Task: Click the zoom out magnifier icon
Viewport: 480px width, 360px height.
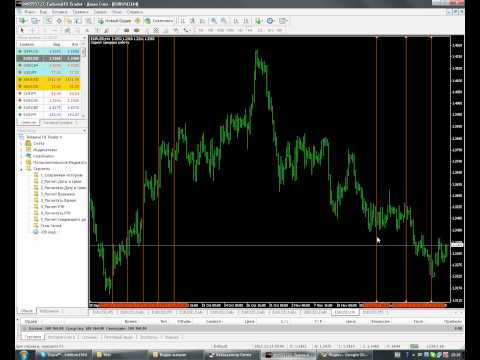Action: click(224, 21)
